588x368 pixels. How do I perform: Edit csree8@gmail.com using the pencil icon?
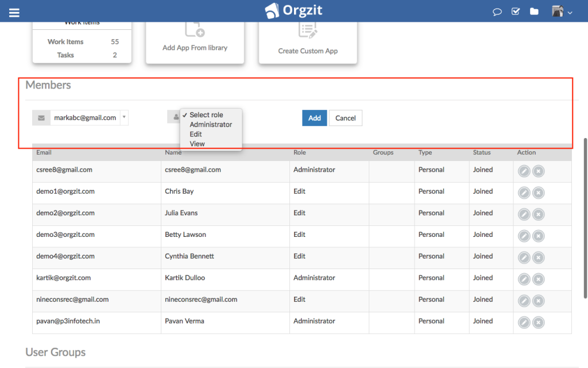pos(524,171)
